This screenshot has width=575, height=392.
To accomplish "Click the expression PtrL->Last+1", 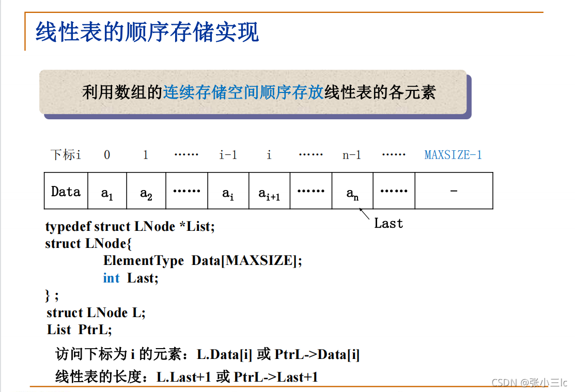I will click(276, 377).
